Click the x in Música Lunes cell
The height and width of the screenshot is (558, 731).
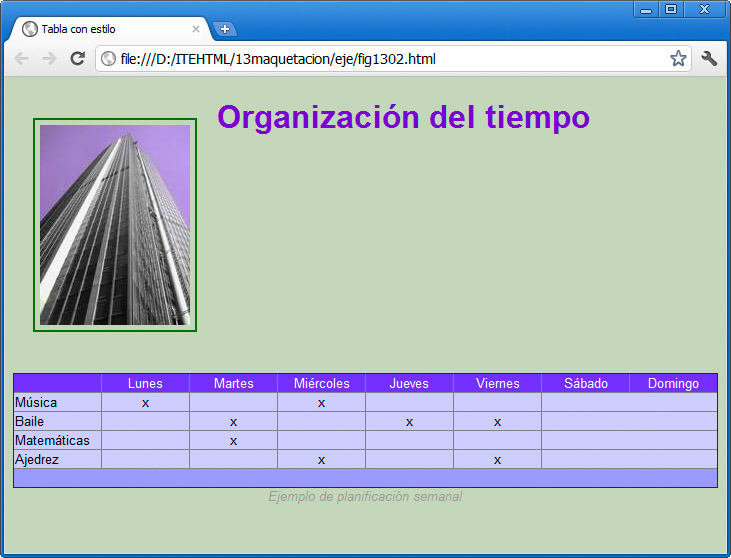point(145,403)
